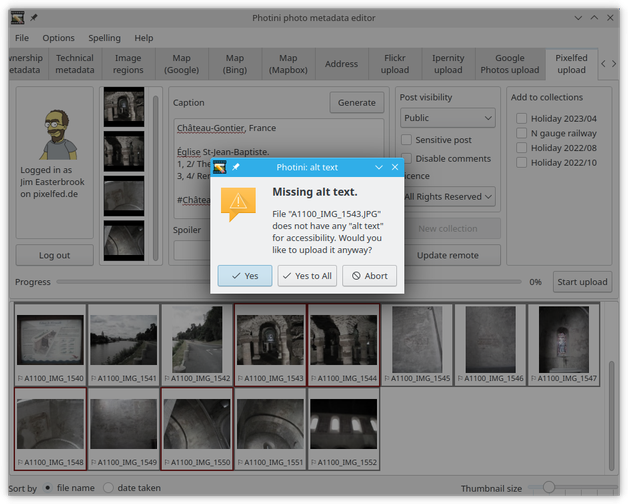Check the Holiday 2023/04 collection
628x504 pixels.
(x=521, y=118)
